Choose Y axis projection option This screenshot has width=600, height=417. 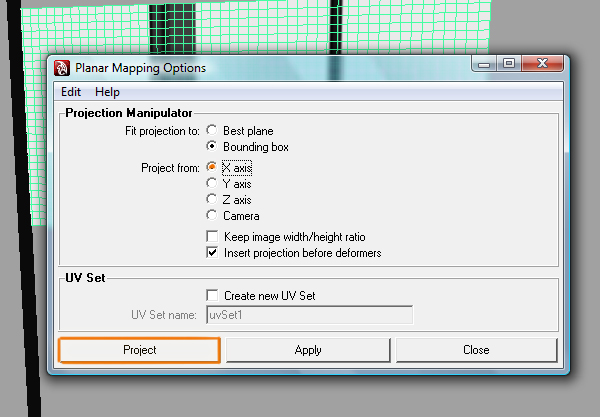212,183
